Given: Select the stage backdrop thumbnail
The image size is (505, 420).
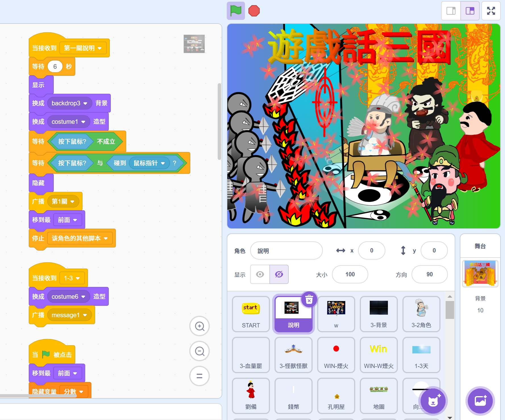Looking at the screenshot, I should [480, 273].
